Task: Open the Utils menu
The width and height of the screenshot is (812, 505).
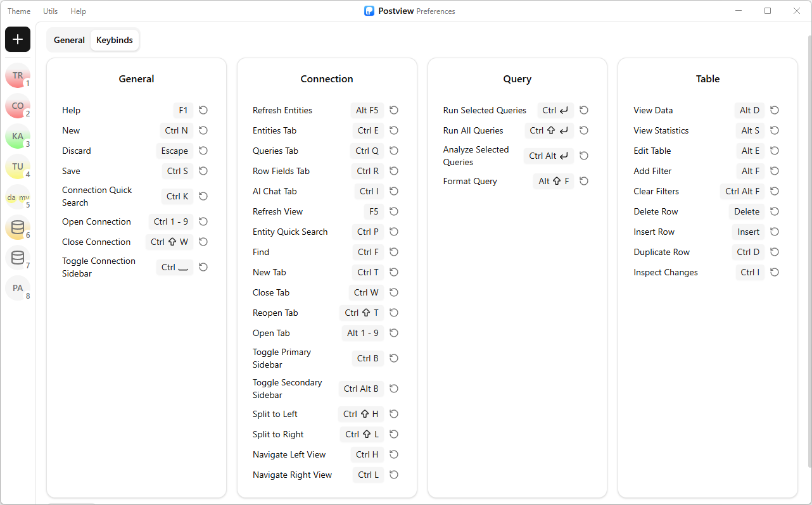Action: click(51, 11)
